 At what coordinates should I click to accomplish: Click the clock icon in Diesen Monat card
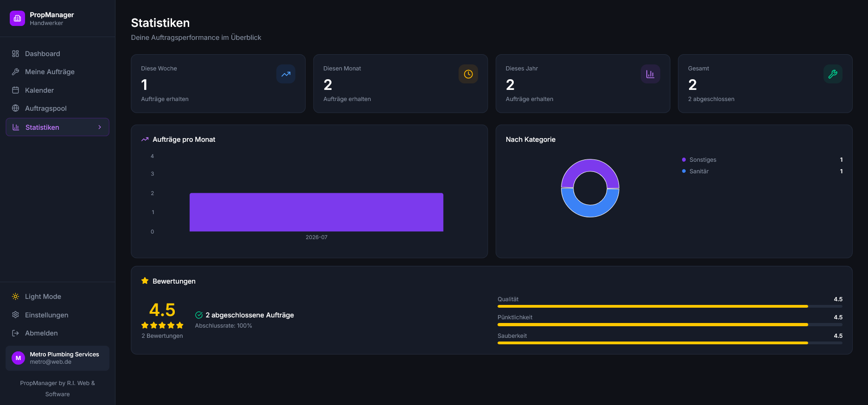click(x=468, y=74)
